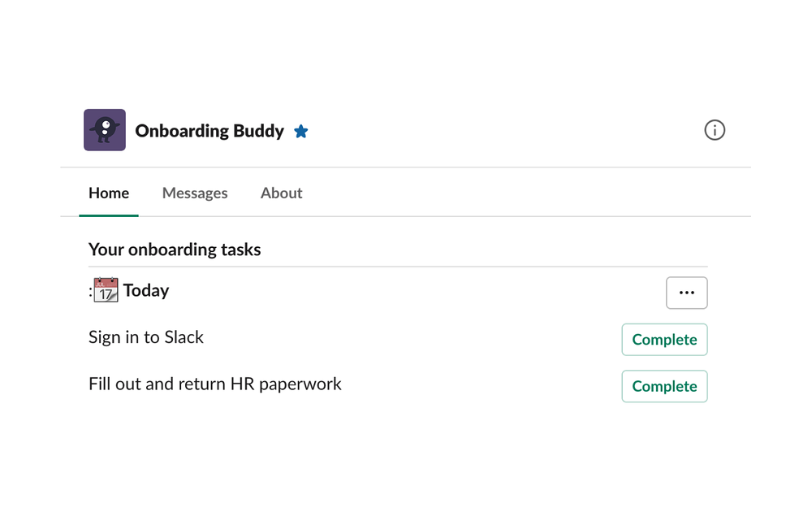The width and height of the screenshot is (812, 508).
Task: Click the Onboarding Buddy app avatar
Action: click(105, 130)
